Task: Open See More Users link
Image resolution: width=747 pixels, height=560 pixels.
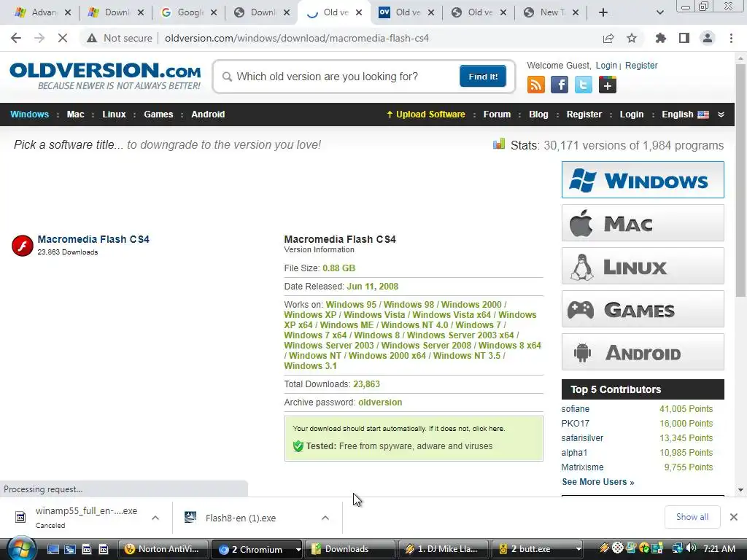Action: pos(598,482)
